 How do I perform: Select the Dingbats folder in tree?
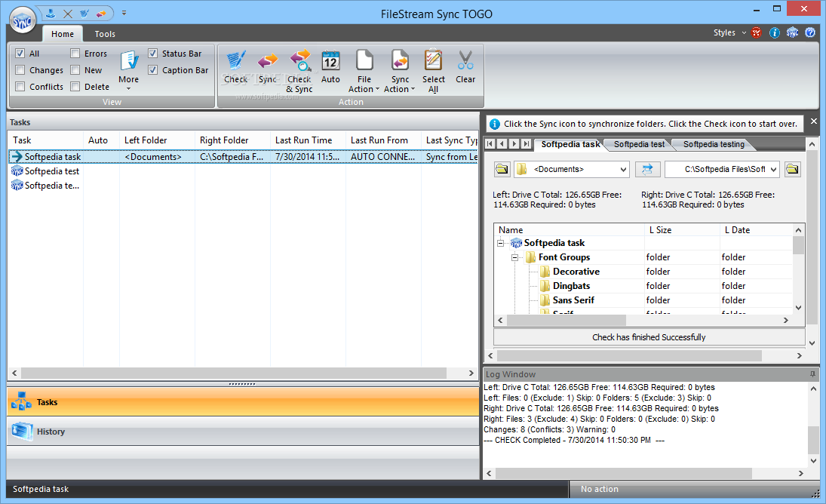point(571,285)
